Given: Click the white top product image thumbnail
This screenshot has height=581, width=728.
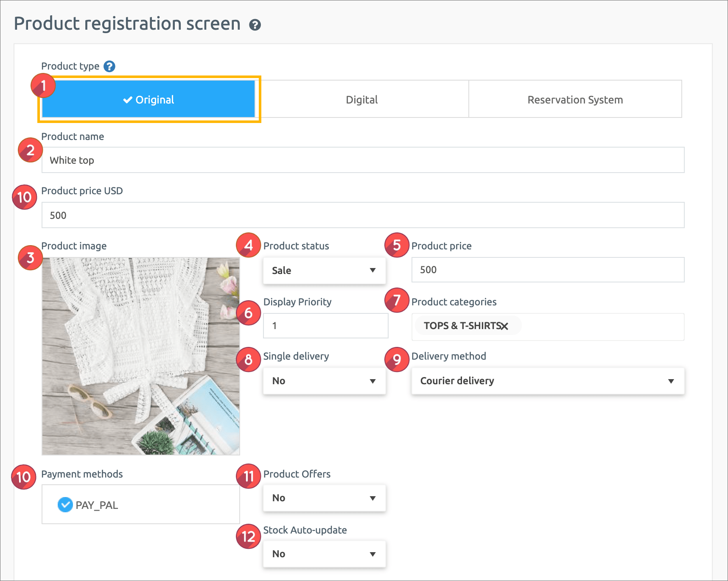Looking at the screenshot, I should tap(141, 356).
